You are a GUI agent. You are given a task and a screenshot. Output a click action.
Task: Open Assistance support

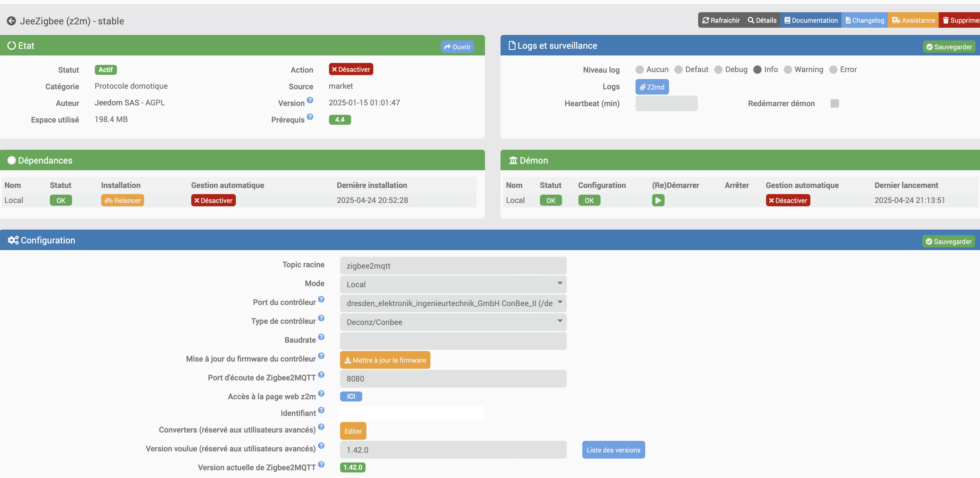913,20
